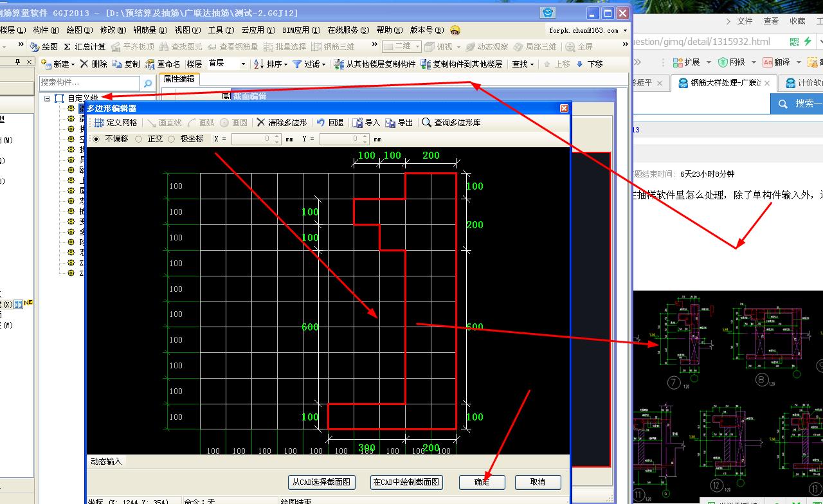823x504 pixels.
Task: Click 翻译 icon in browser toolbar
Action: (x=767, y=62)
